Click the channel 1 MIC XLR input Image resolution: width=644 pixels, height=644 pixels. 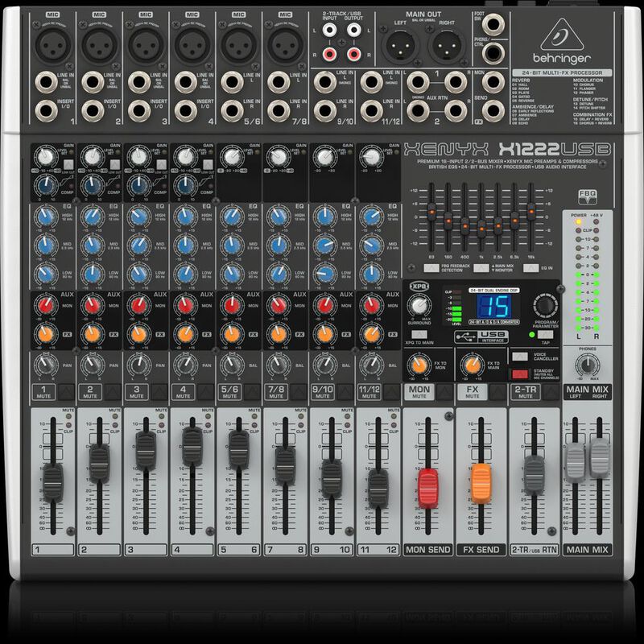pos(53,45)
